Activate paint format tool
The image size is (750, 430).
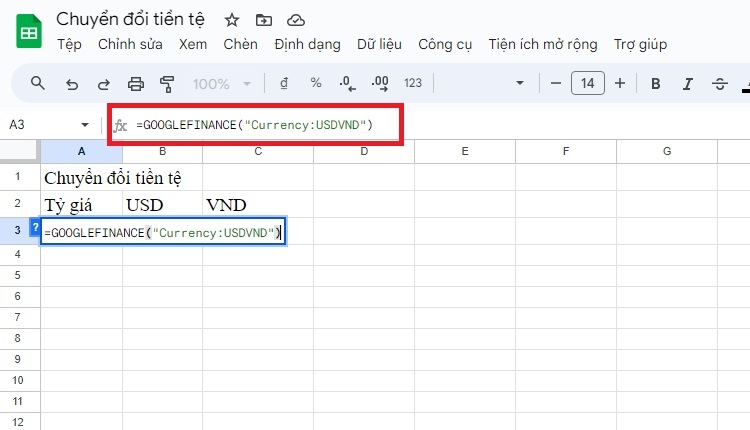(166, 84)
